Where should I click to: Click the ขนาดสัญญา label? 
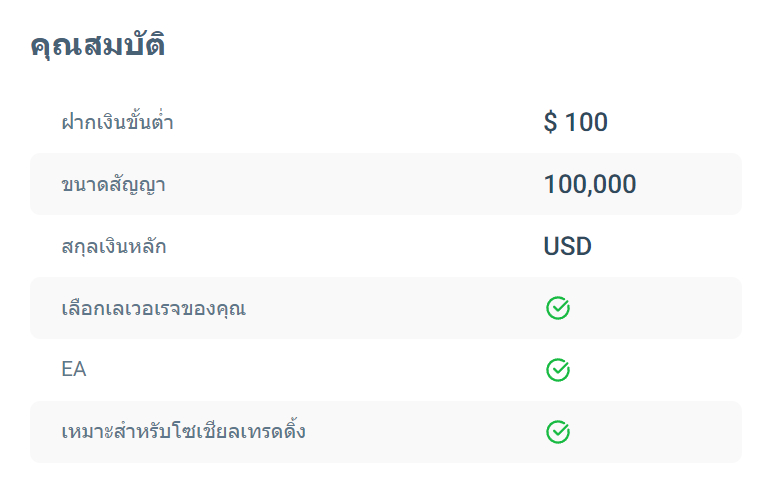coord(114,184)
